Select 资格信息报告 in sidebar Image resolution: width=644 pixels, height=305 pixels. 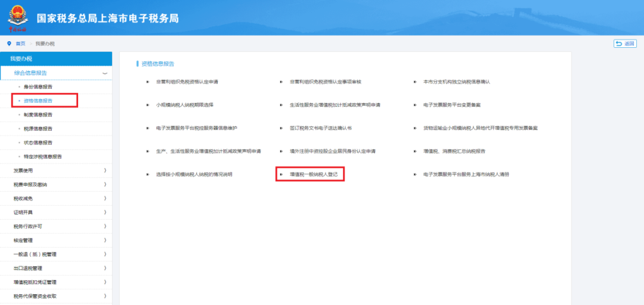38,101
